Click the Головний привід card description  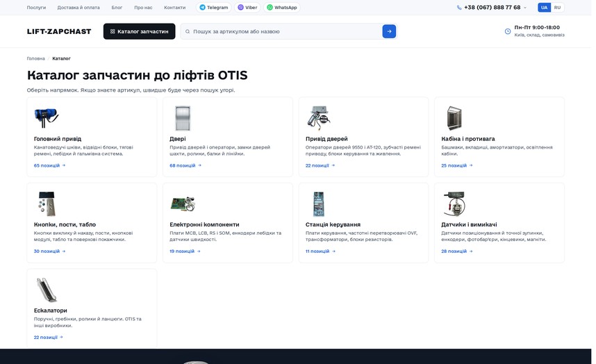(x=83, y=151)
